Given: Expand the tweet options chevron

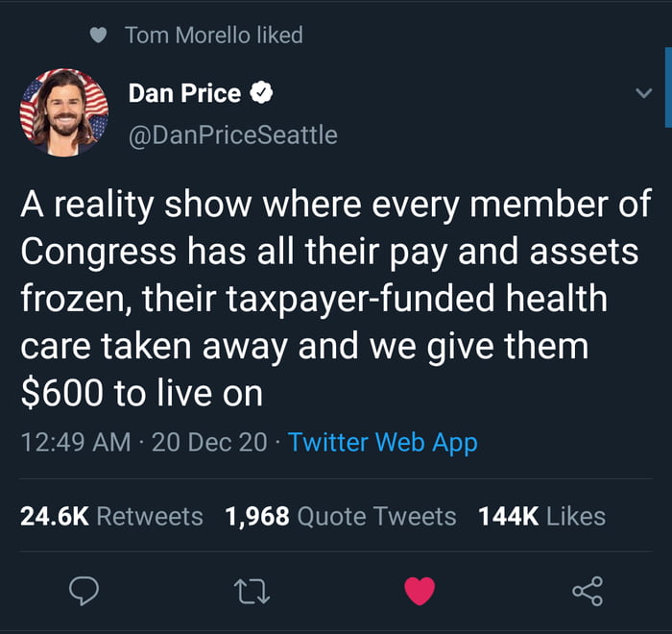Looking at the screenshot, I should coord(644,92).
